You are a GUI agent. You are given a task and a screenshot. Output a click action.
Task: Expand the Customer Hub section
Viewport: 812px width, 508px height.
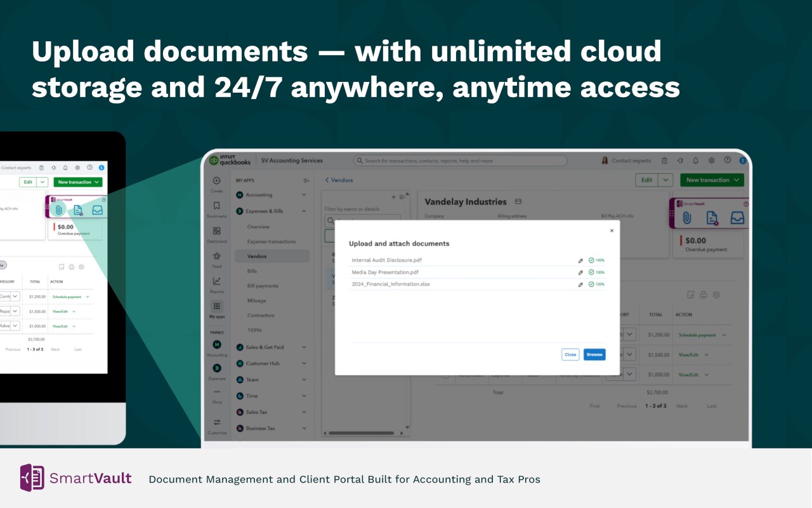tap(304, 363)
